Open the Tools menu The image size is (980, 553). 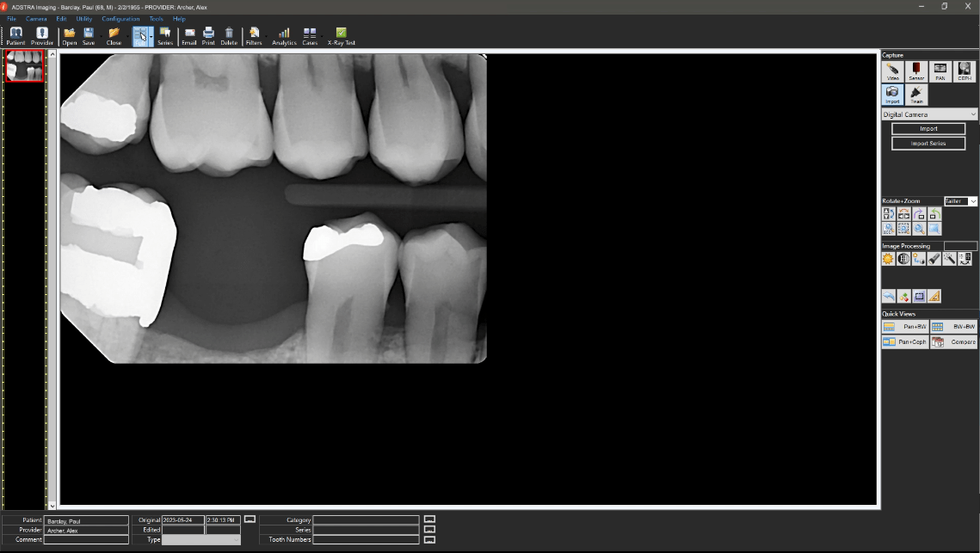pyautogui.click(x=157, y=19)
